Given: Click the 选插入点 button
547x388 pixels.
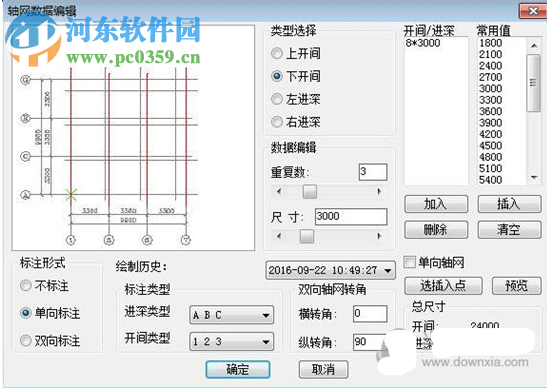Looking at the screenshot, I should point(443,286).
